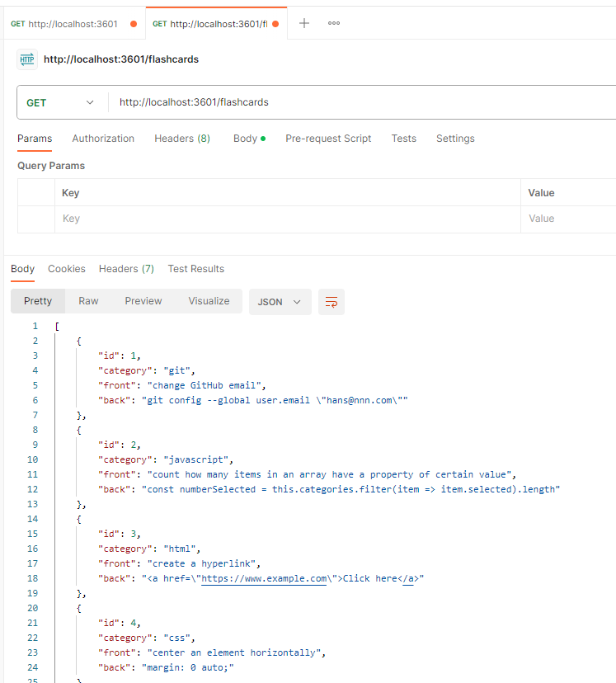616x683 pixels.
Task: Open the request Body tab
Action: click(x=249, y=139)
